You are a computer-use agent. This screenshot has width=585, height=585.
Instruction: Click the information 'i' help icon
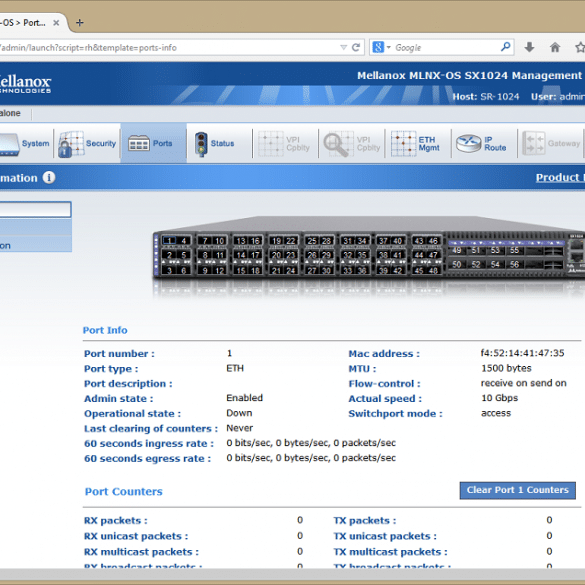pos(49,177)
